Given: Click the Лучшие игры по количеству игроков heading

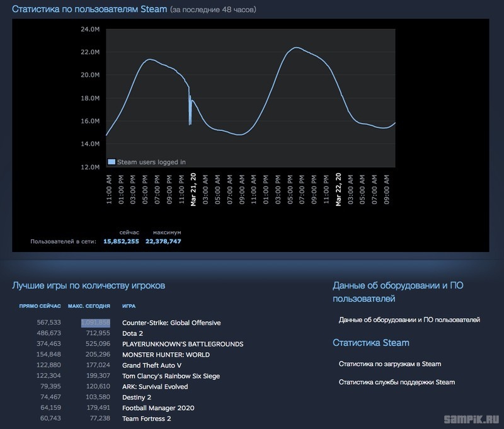Looking at the screenshot, I should point(89,285).
